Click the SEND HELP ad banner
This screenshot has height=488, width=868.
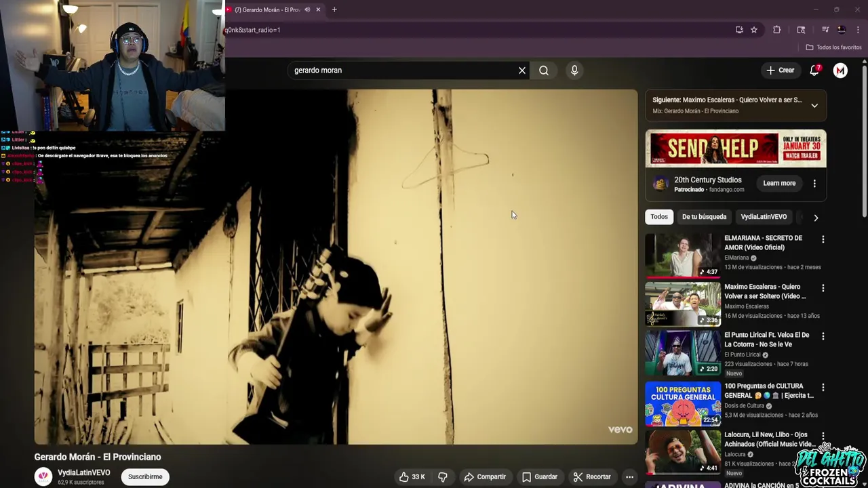tap(736, 148)
